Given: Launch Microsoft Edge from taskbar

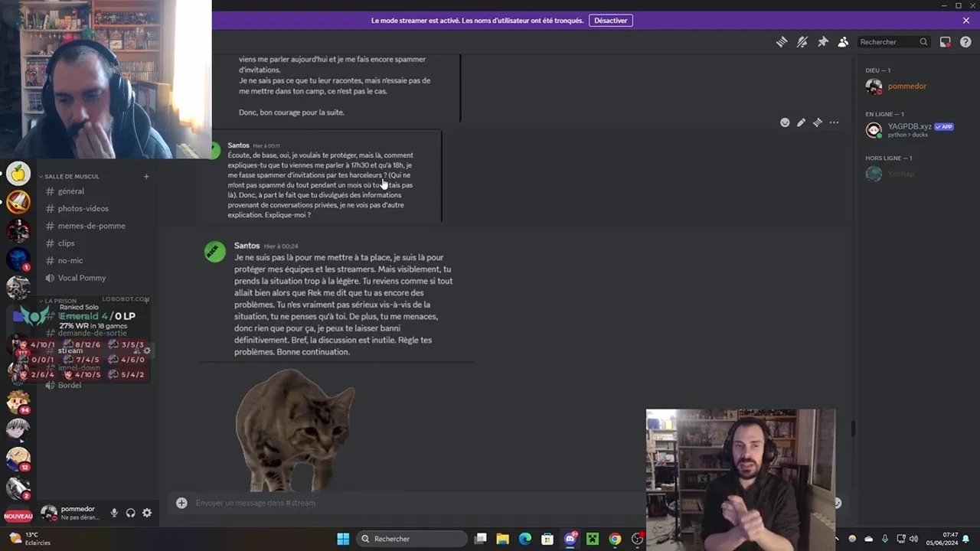Looking at the screenshot, I should 525,539.
